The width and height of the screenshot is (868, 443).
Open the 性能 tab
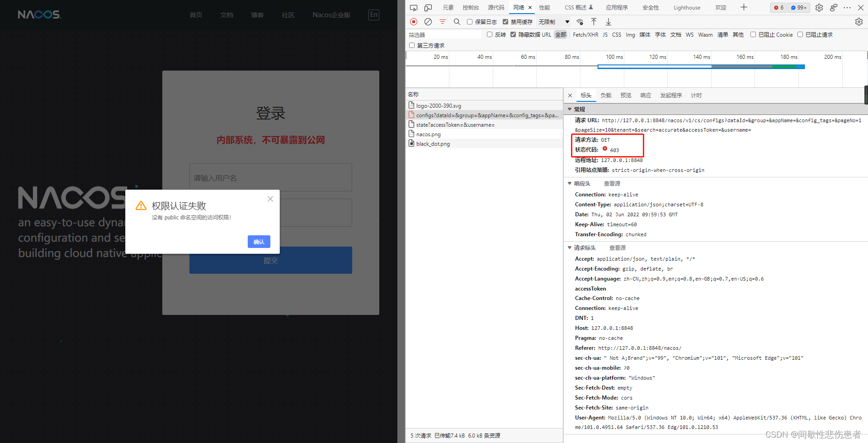click(545, 8)
